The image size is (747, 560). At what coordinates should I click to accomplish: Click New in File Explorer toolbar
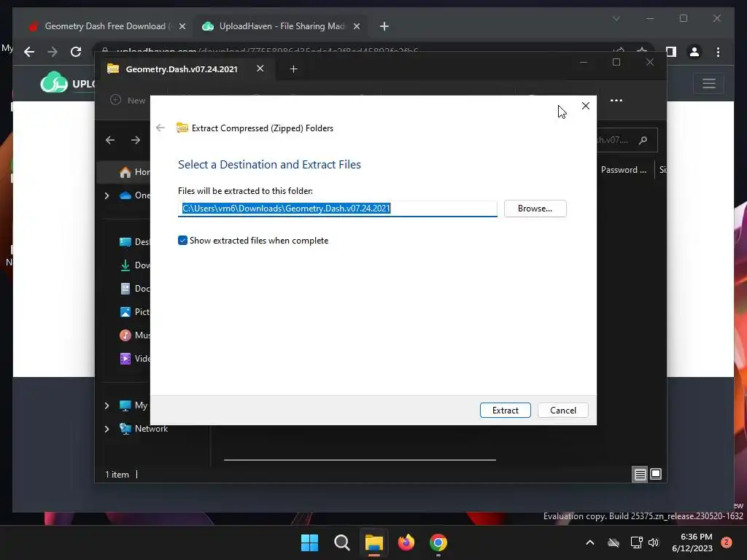[128, 100]
